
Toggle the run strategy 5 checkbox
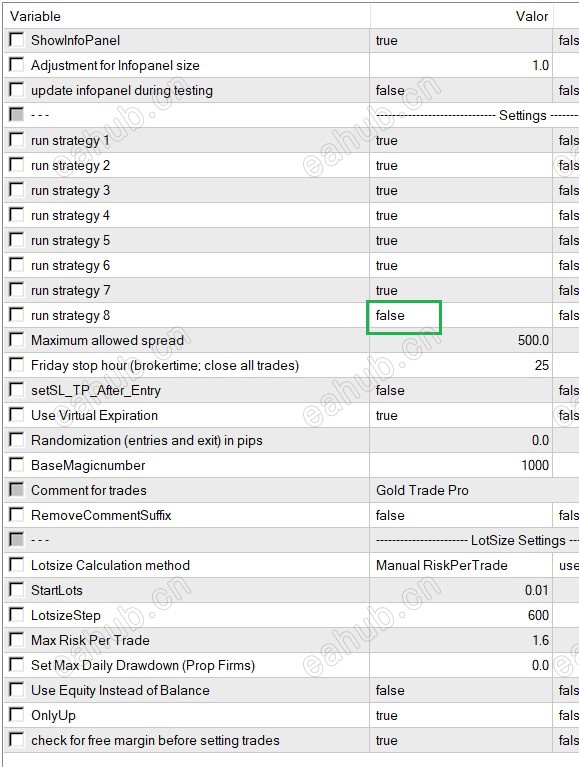pos(17,240)
